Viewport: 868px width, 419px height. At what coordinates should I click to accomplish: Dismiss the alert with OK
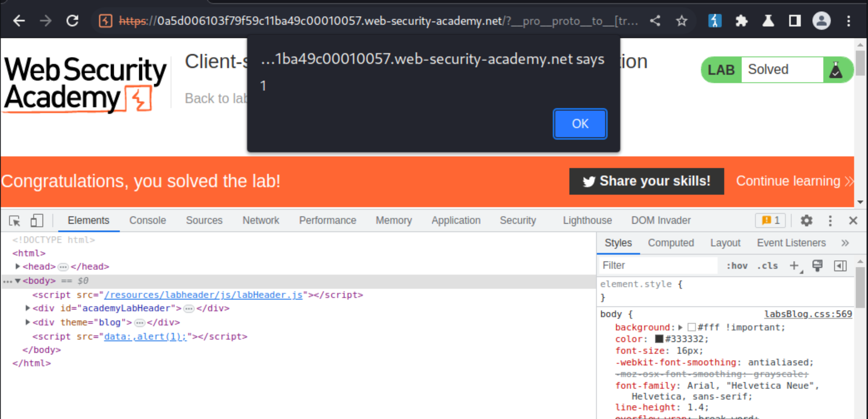pos(580,124)
